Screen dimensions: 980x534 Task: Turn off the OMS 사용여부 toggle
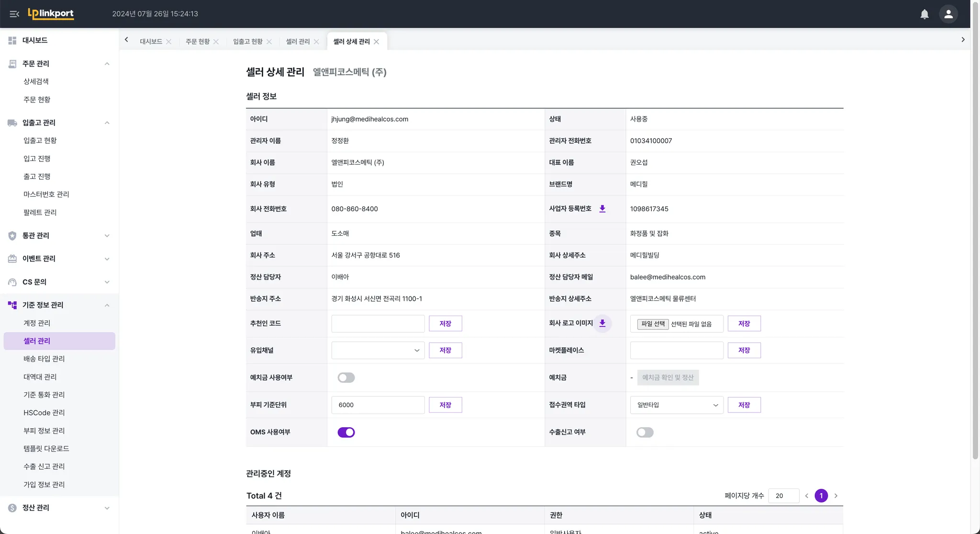point(346,432)
